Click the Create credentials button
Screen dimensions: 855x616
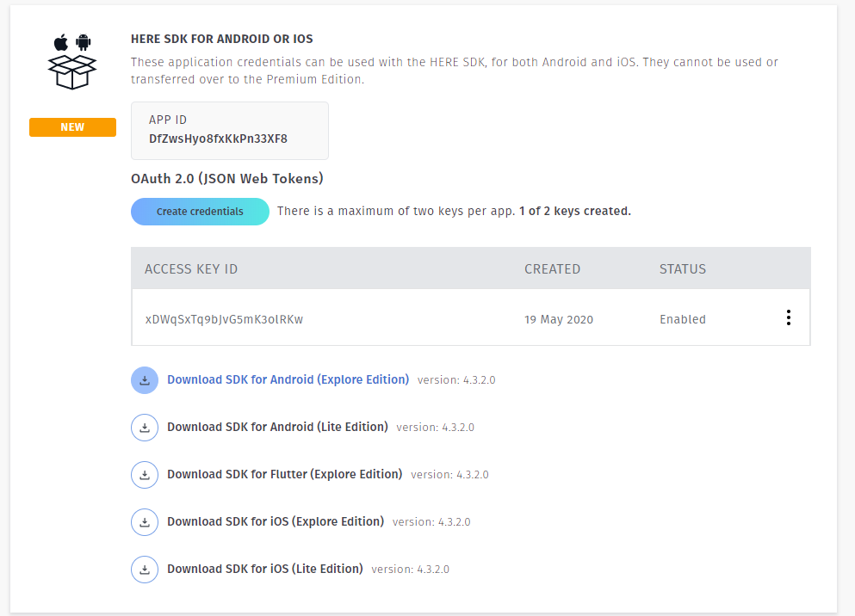pyautogui.click(x=200, y=212)
